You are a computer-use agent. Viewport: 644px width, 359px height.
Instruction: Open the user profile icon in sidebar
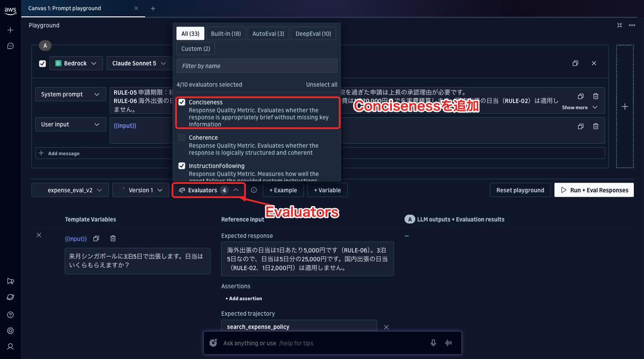pyautogui.click(x=11, y=347)
